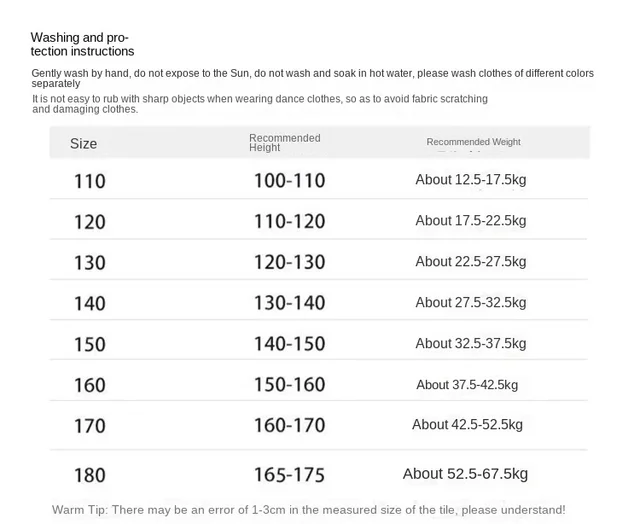This screenshot has width=640, height=524.
Task: Click the "Recommended Weight" column header
Action: 473,142
